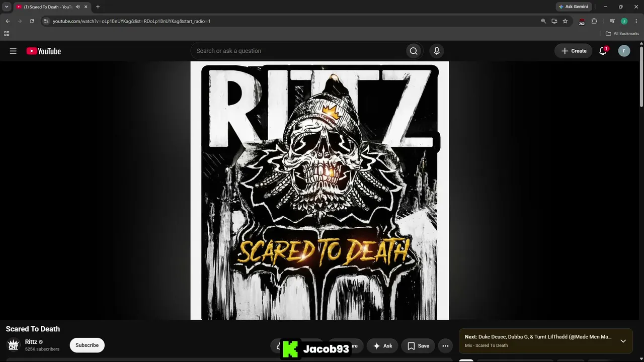This screenshot has width=644, height=362.
Task: Install YouTube as an app
Action: [x=554, y=21]
